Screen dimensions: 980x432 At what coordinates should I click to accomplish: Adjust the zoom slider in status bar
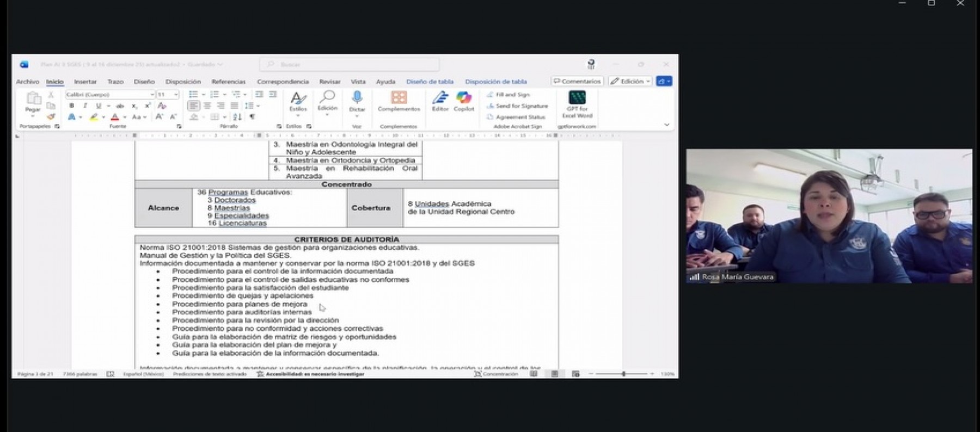624,374
